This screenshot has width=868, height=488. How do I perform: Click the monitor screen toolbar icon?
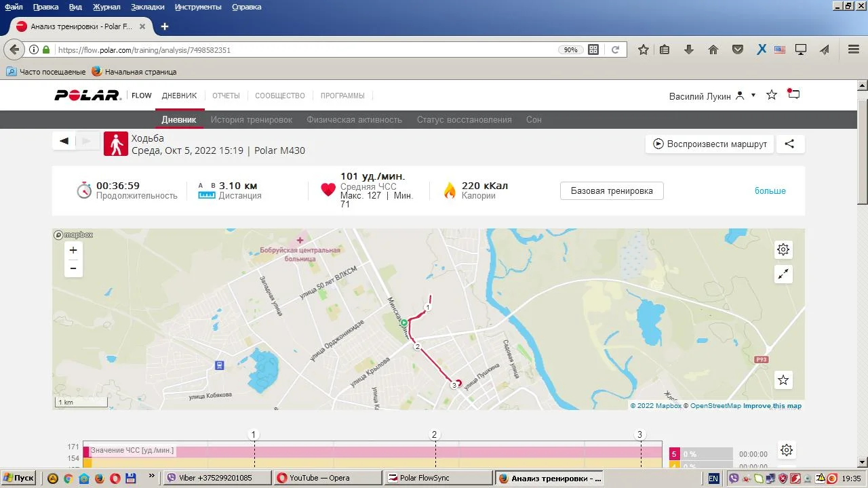point(801,49)
